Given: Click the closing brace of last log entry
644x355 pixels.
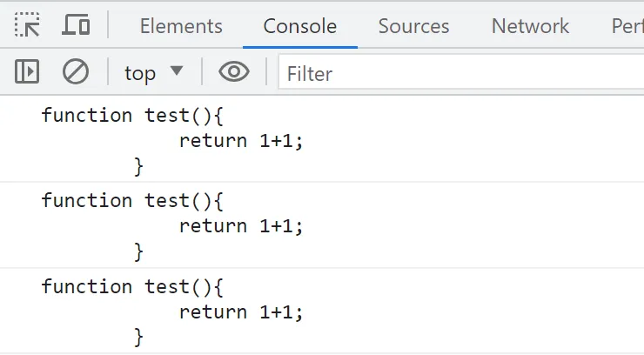Looking at the screenshot, I should point(138,337).
